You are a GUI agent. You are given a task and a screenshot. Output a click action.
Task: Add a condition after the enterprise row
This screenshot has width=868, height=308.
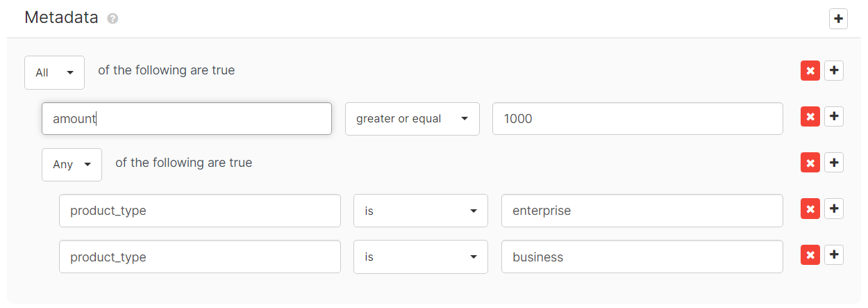[834, 209]
